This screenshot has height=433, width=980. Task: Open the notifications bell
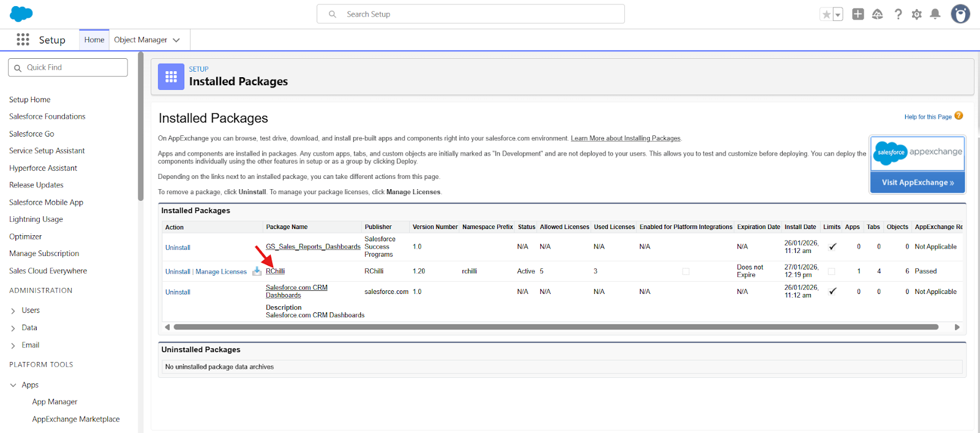point(935,14)
